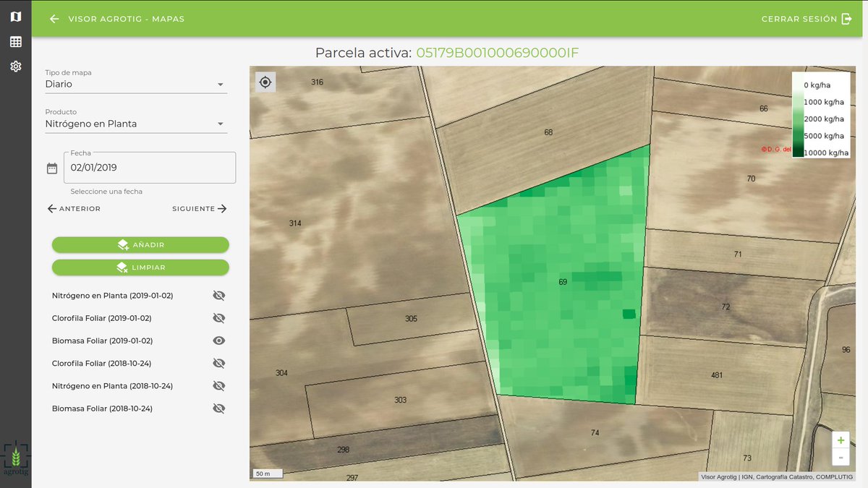This screenshot has width=868, height=488.
Task: Click parcel 74 label on map
Action: (595, 433)
